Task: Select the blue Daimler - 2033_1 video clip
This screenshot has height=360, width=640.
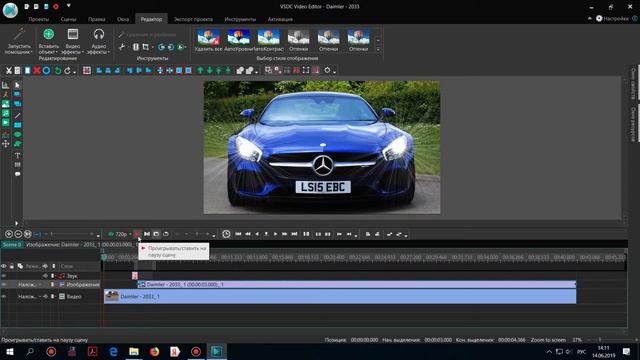Action: pos(340,296)
